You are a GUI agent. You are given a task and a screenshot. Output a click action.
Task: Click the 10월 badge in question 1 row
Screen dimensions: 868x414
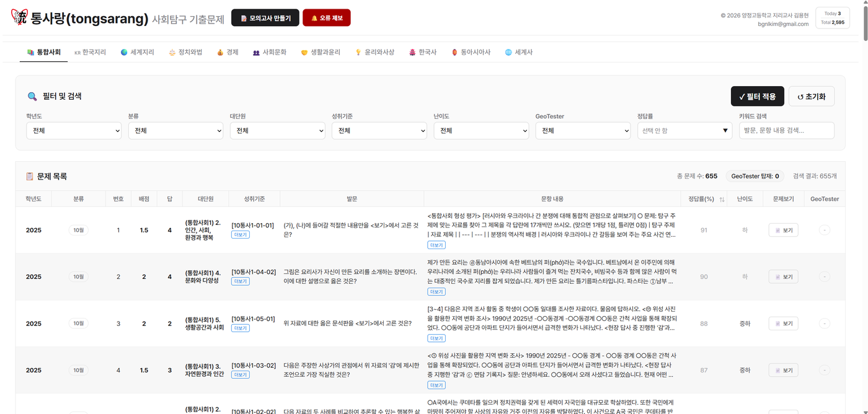(79, 230)
